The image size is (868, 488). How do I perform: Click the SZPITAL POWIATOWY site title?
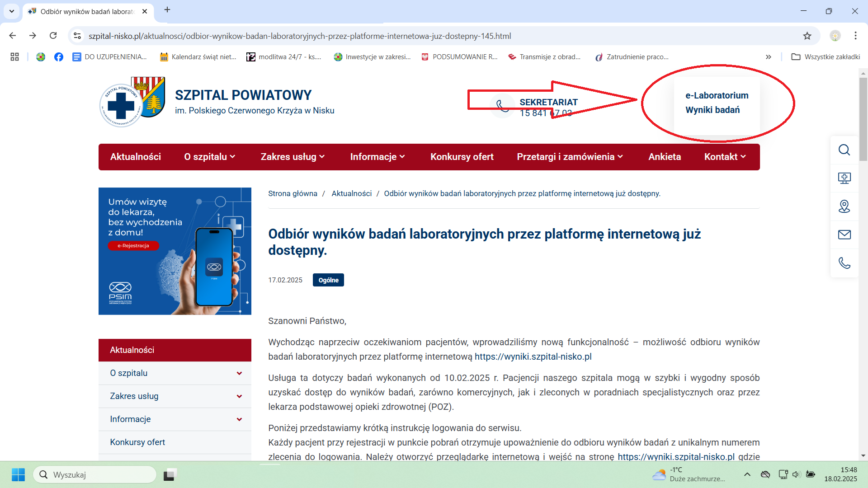tap(243, 95)
